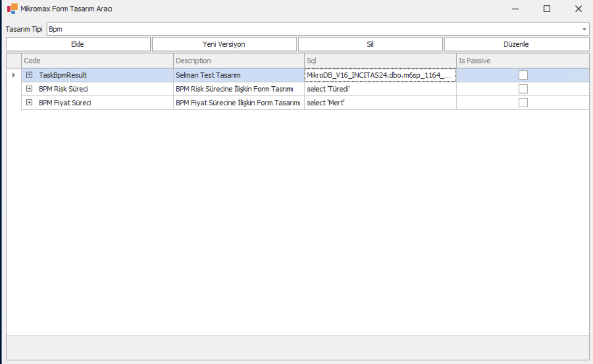The height and width of the screenshot is (364, 593).
Task: Close the Mikromax Form Tasarım Aracı window
Action: (x=578, y=9)
